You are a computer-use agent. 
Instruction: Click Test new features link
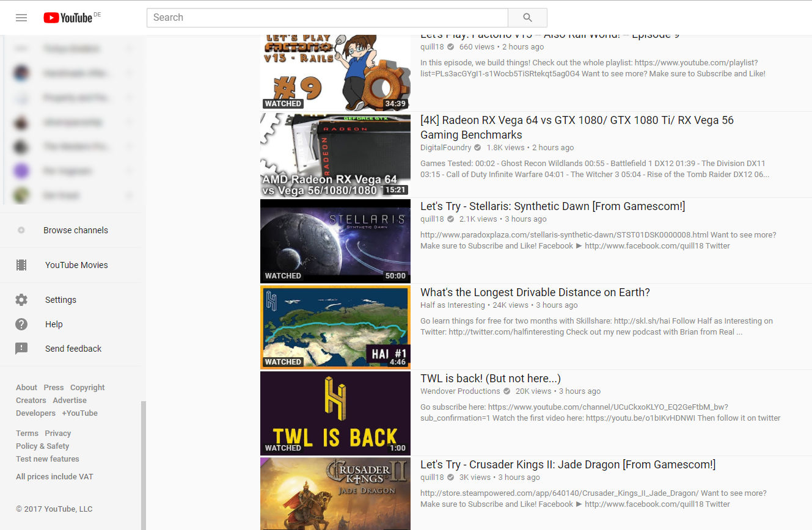point(48,459)
